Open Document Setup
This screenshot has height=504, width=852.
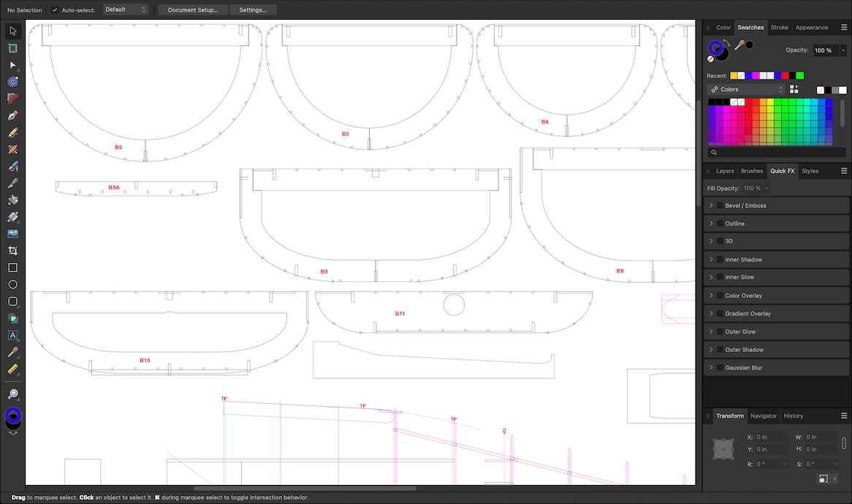point(192,9)
